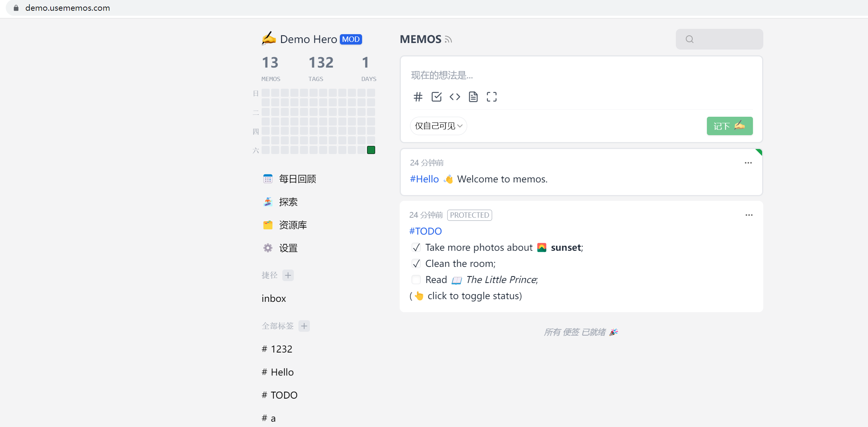Open 设置 in the sidebar
The height and width of the screenshot is (427, 868).
tap(288, 248)
